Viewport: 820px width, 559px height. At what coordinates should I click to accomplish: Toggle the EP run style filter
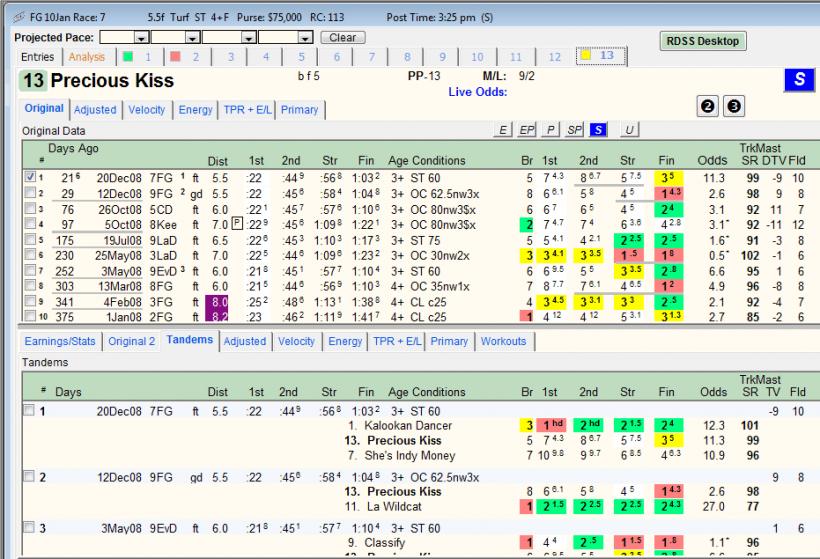(527, 130)
